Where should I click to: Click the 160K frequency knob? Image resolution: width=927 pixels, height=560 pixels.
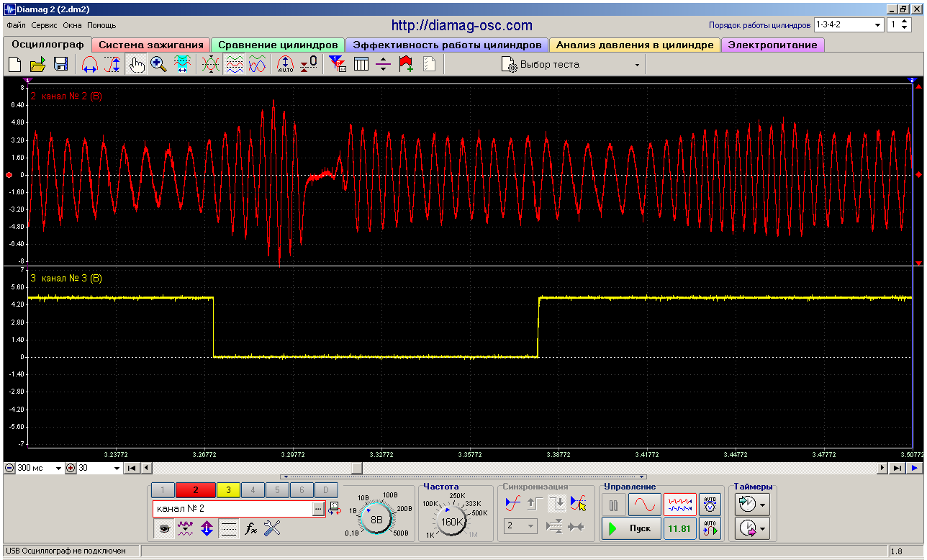(x=453, y=521)
